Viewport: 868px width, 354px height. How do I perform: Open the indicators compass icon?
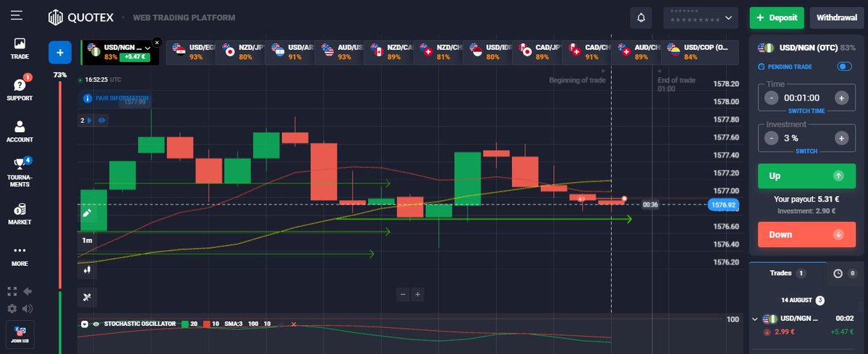[86, 296]
